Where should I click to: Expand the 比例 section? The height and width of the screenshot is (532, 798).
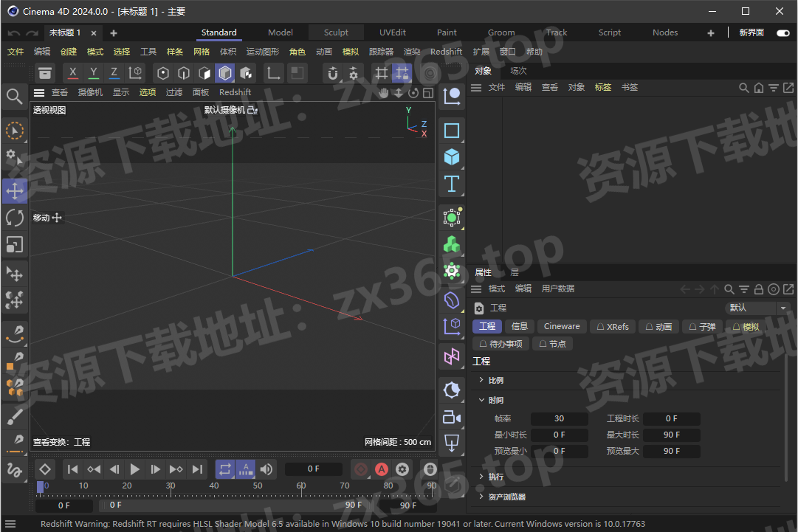(x=481, y=380)
